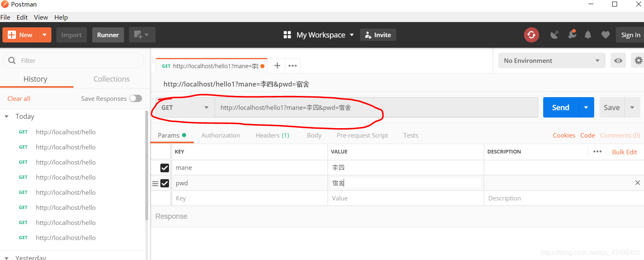Open the Headers (1) tab
Viewport: 644px width, 260px height.
tap(272, 135)
